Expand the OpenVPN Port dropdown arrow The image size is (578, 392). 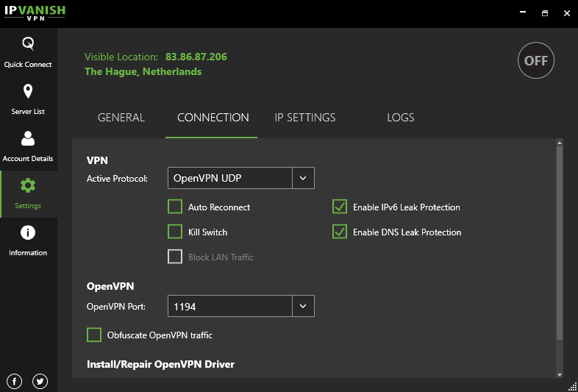(304, 306)
